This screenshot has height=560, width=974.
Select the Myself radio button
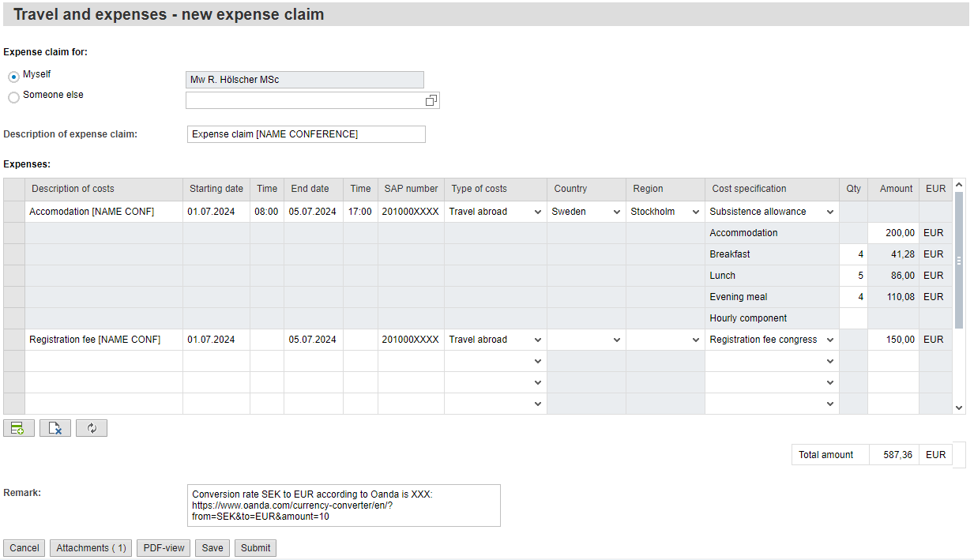[x=13, y=77]
